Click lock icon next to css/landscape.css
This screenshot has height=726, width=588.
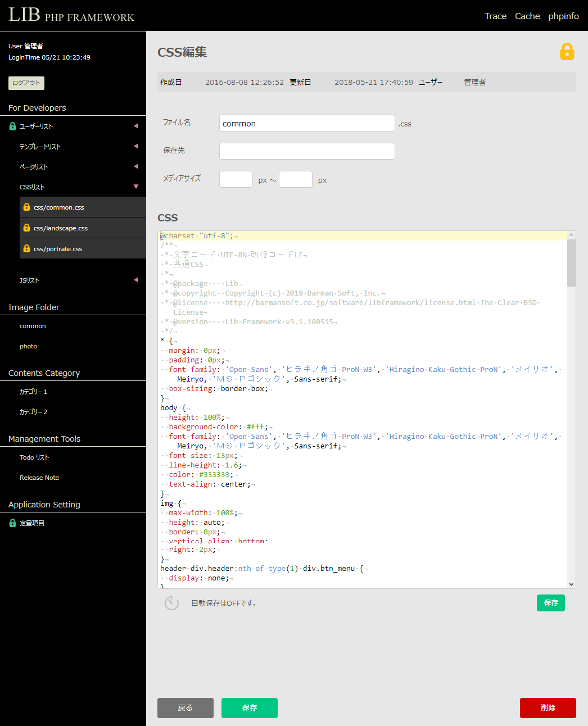(26, 228)
